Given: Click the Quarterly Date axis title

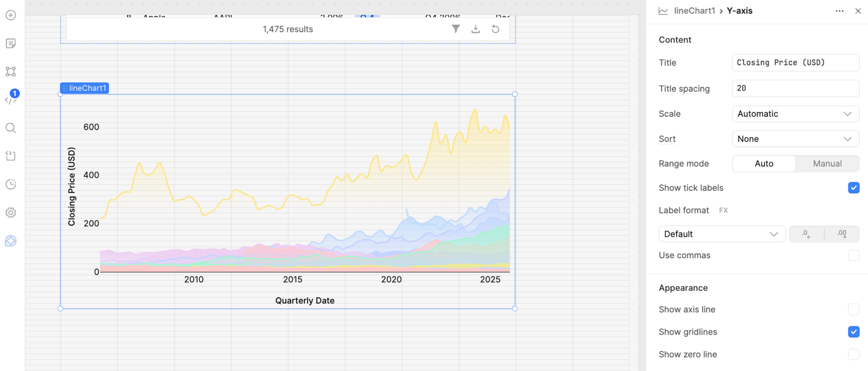Looking at the screenshot, I should click(305, 301).
